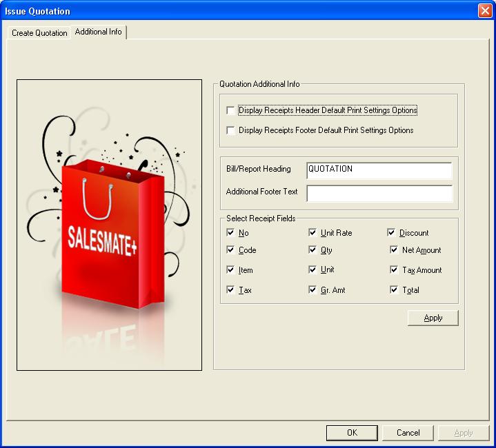The height and width of the screenshot is (448, 496).
Task: Uncheck the Discount checkbox
Action: [391, 233]
